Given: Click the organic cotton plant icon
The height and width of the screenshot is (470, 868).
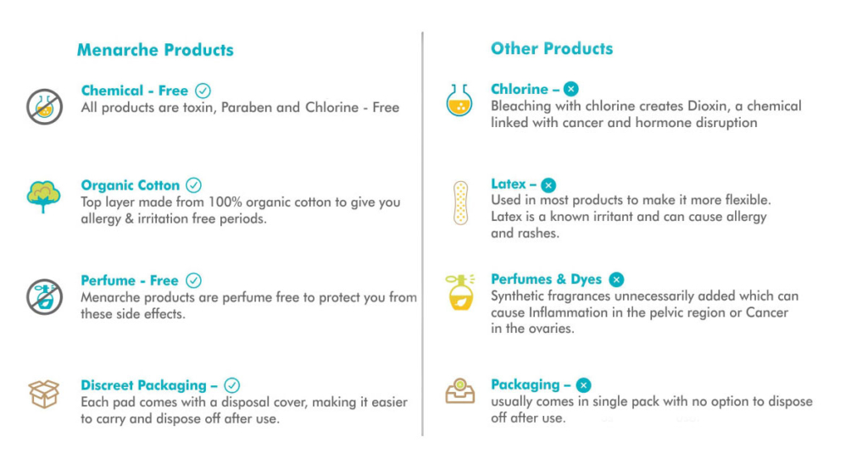Looking at the screenshot, I should pyautogui.click(x=43, y=196).
